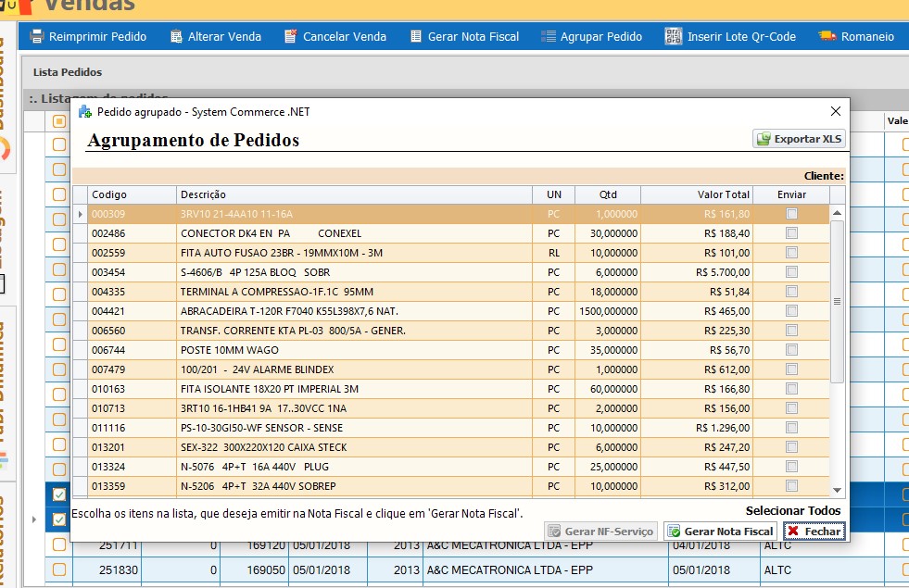Open the Lista Pedidos tab
909x588 pixels.
point(68,72)
